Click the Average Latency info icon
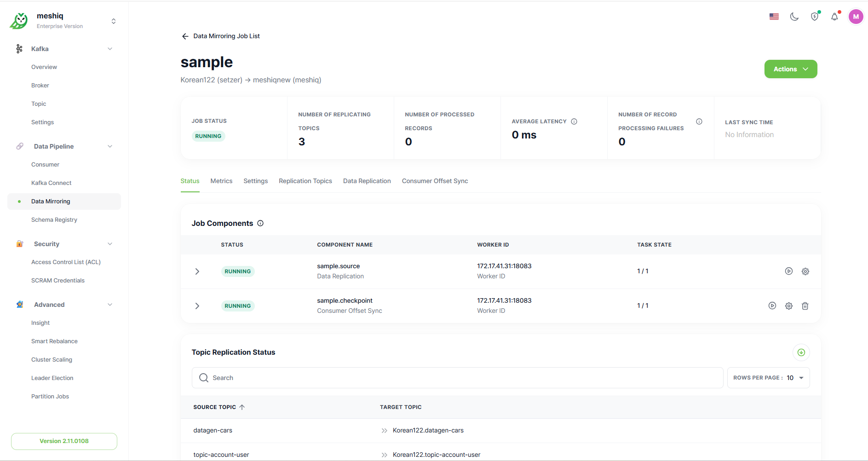 coord(574,121)
